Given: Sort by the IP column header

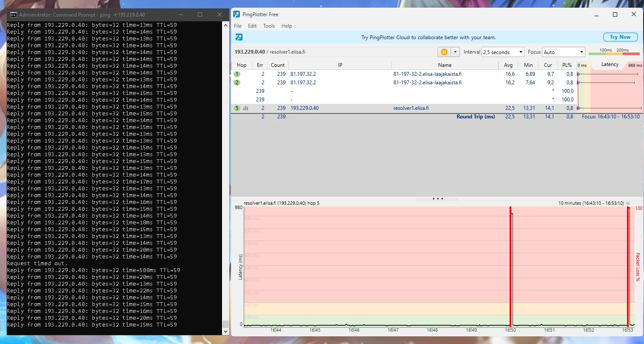Looking at the screenshot, I should coord(340,65).
